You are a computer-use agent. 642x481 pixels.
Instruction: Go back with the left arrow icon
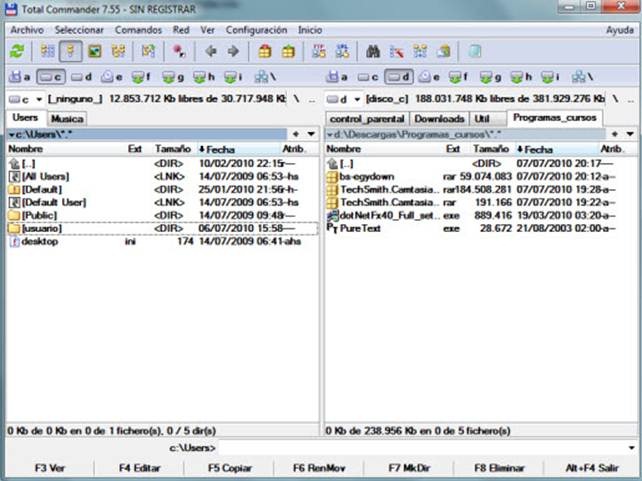pos(210,51)
